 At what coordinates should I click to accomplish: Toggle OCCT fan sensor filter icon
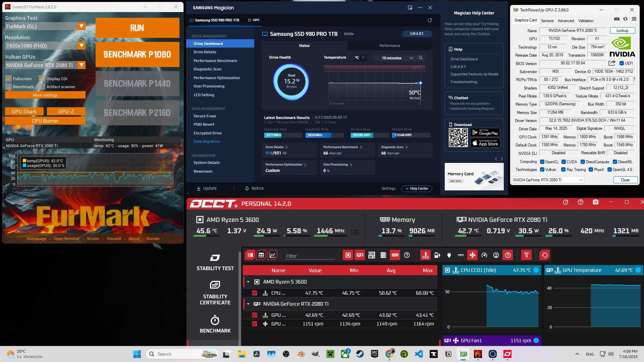(x=473, y=255)
